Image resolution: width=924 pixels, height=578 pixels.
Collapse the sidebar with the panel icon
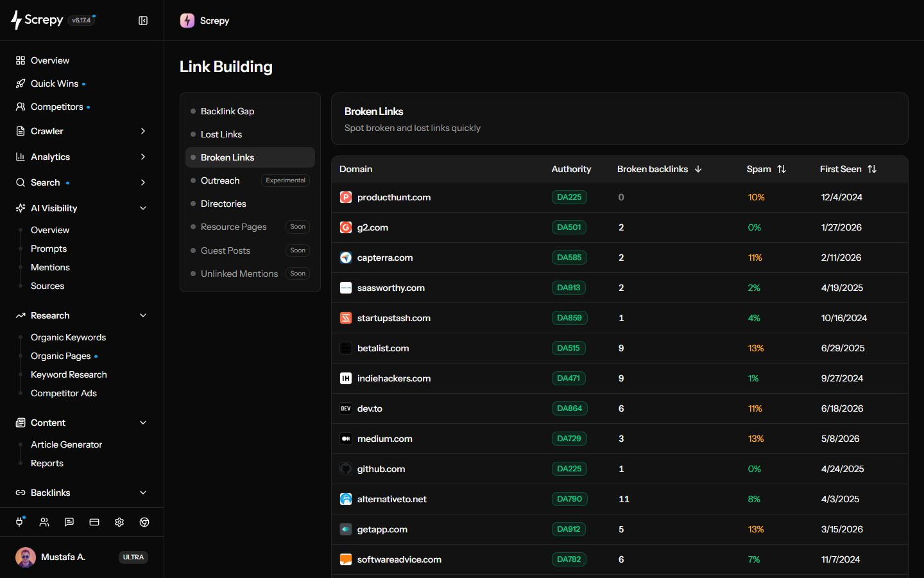pos(143,21)
